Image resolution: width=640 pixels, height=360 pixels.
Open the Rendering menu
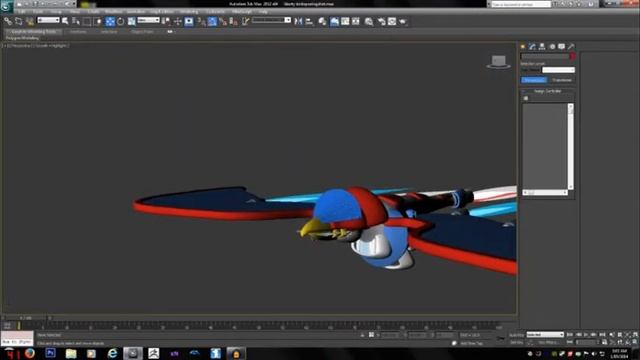[189, 11]
